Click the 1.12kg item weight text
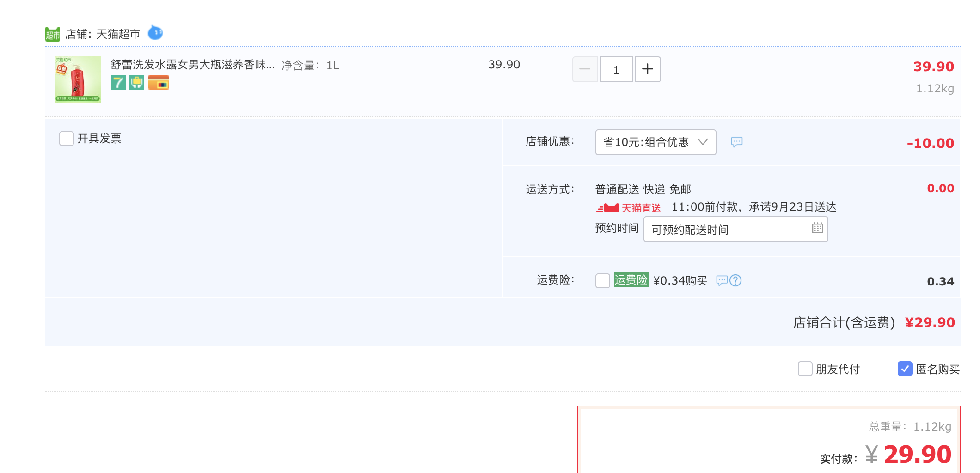980x473 pixels. click(x=935, y=89)
